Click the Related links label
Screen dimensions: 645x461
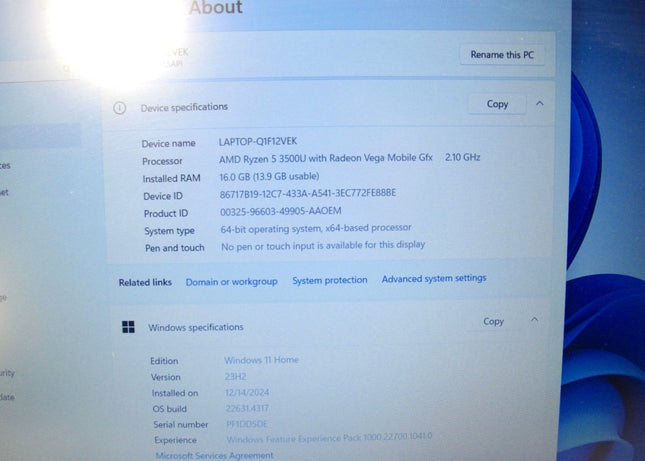tap(145, 283)
